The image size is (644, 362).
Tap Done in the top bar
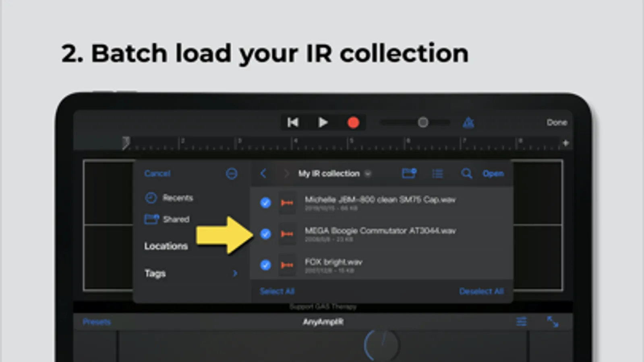point(557,122)
